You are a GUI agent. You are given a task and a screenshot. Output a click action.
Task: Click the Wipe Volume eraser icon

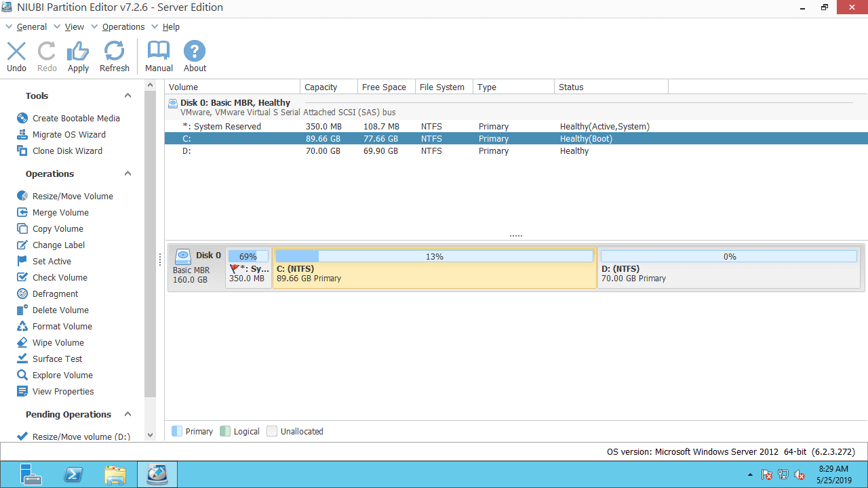click(x=22, y=342)
